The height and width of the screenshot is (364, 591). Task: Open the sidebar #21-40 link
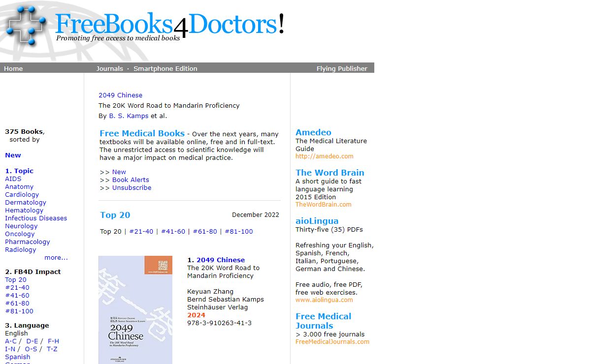[17, 288]
